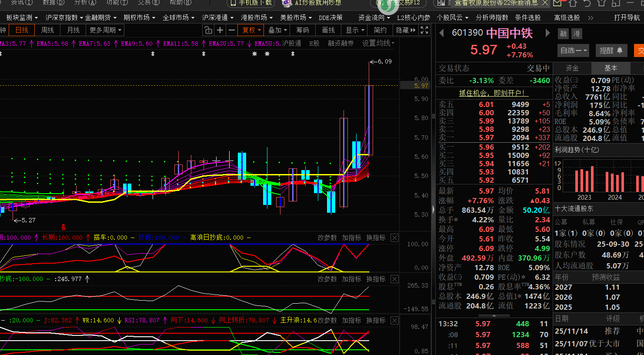
Task: Click 换指标 in the second indicator panel
Action: 376,279
